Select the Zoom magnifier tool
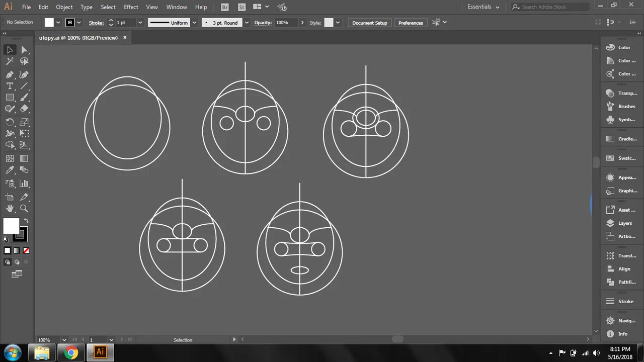This screenshot has height=362, width=644. pos(24,208)
